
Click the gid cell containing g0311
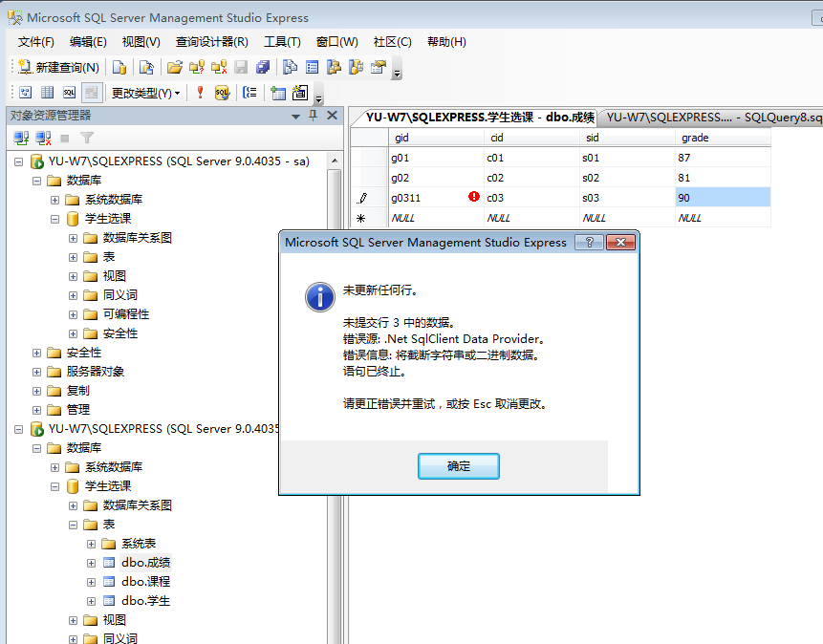(x=436, y=198)
